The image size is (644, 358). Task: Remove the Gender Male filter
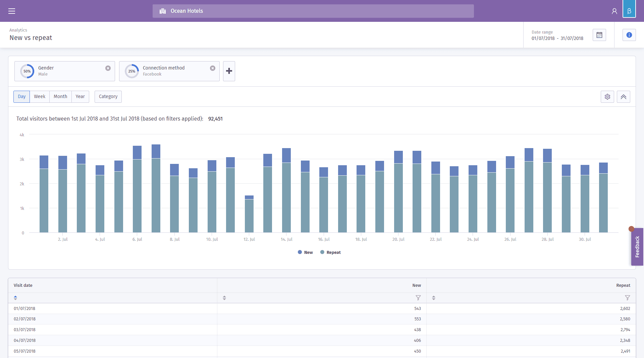(x=108, y=68)
